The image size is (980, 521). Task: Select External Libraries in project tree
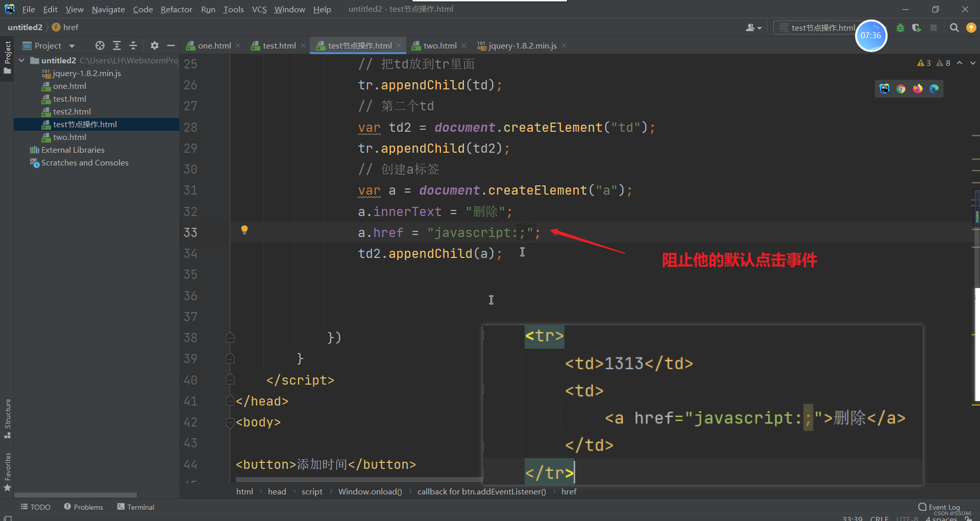click(x=72, y=150)
